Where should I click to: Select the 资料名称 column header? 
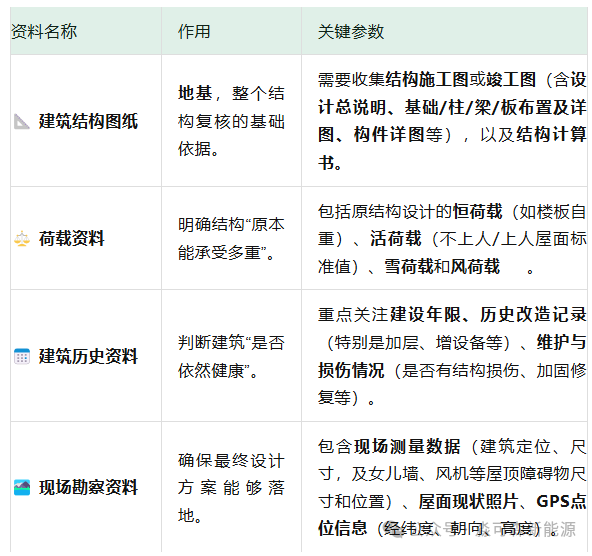[x=44, y=31]
